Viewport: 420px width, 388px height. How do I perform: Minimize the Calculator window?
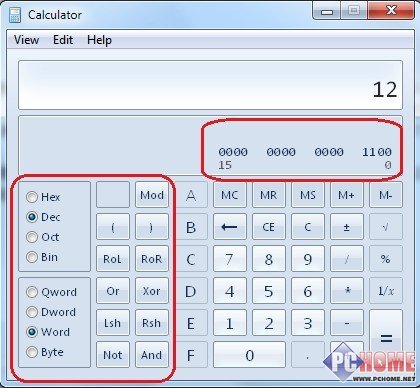click(x=327, y=11)
